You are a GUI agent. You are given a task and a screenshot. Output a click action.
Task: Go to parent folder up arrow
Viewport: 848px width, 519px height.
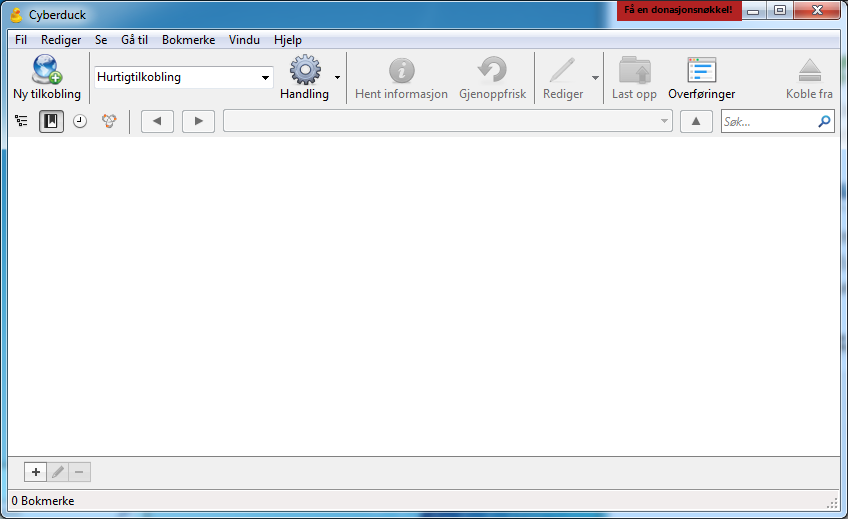point(696,121)
